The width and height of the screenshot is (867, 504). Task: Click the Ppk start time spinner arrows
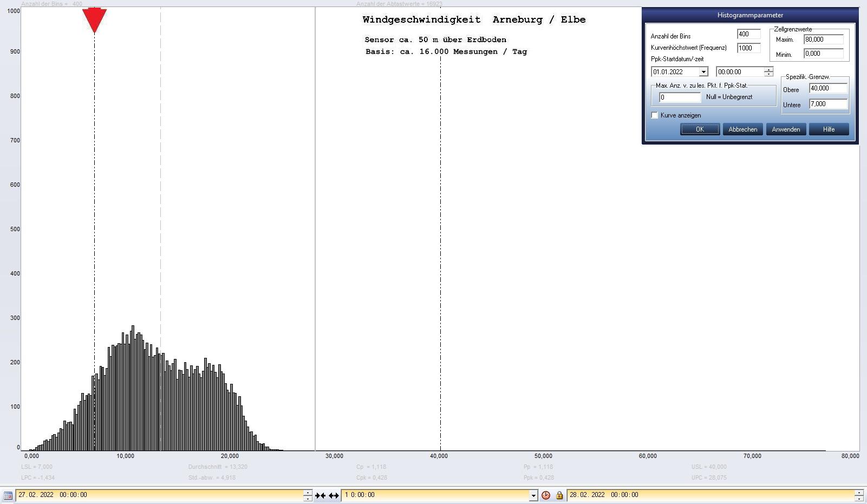point(768,72)
